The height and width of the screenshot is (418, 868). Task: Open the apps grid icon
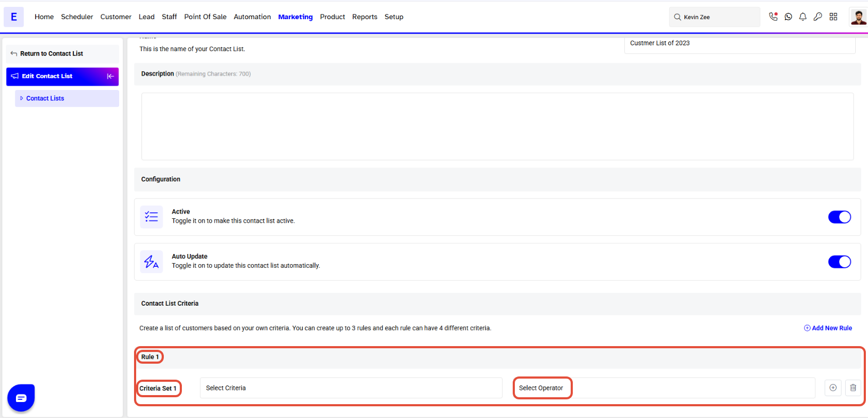tap(833, 17)
